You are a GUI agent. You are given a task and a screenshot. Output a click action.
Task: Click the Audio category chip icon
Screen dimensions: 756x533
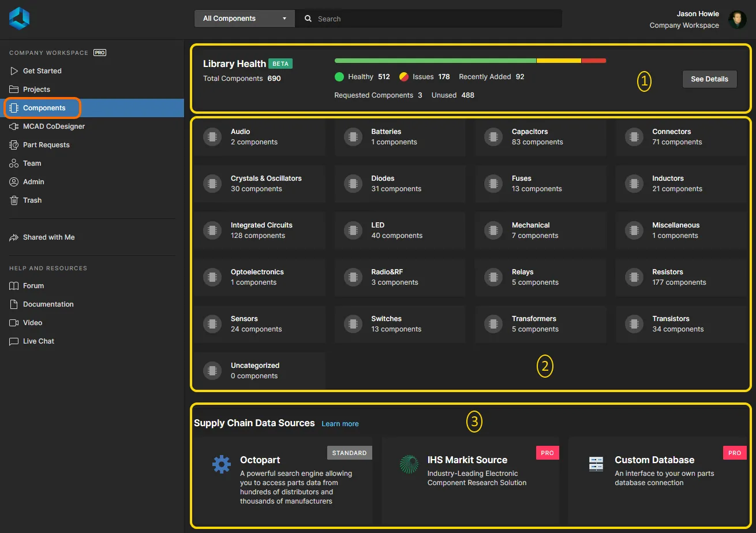coord(212,137)
